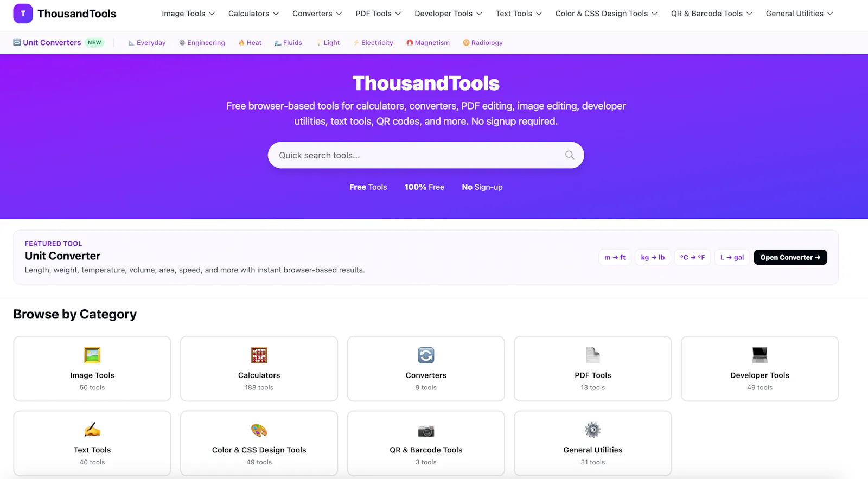
Task: Click the '40 tools' count text
Action: [92, 462]
